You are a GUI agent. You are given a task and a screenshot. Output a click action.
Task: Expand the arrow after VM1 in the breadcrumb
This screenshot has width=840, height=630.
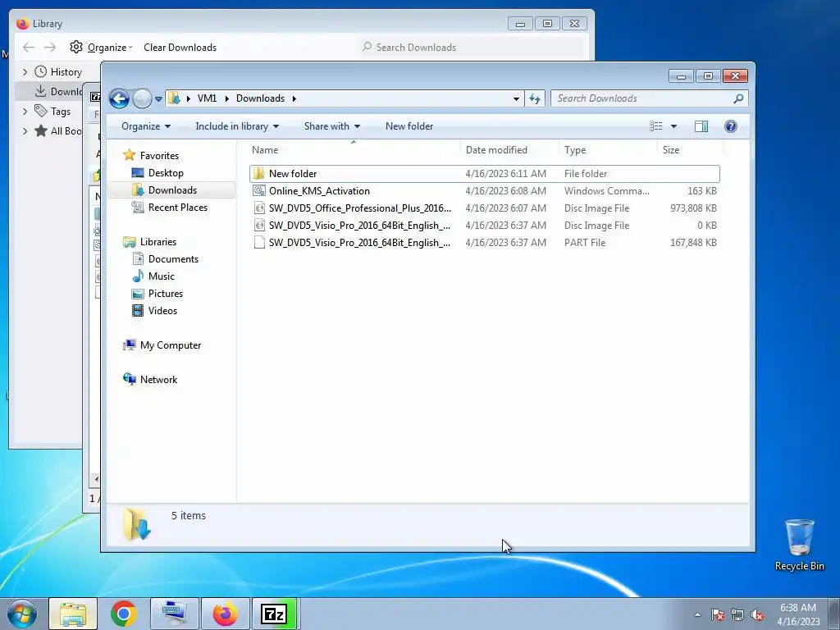click(226, 98)
